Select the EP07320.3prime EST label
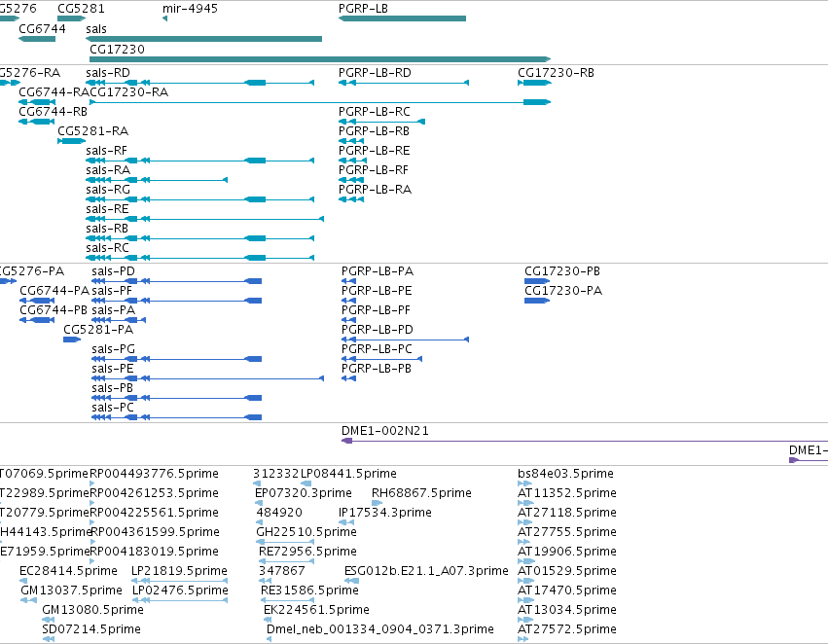Screen dimensions: 828x644 304,493
